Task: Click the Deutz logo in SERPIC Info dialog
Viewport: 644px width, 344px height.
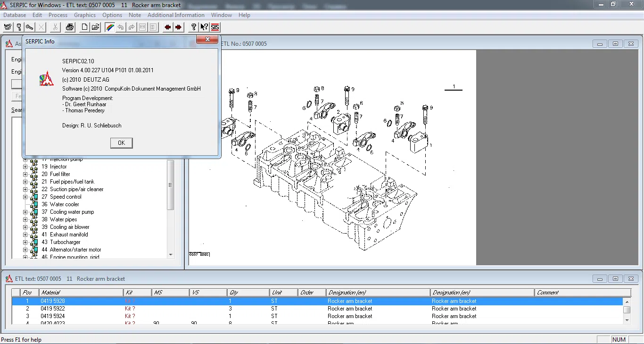Action: click(x=47, y=79)
